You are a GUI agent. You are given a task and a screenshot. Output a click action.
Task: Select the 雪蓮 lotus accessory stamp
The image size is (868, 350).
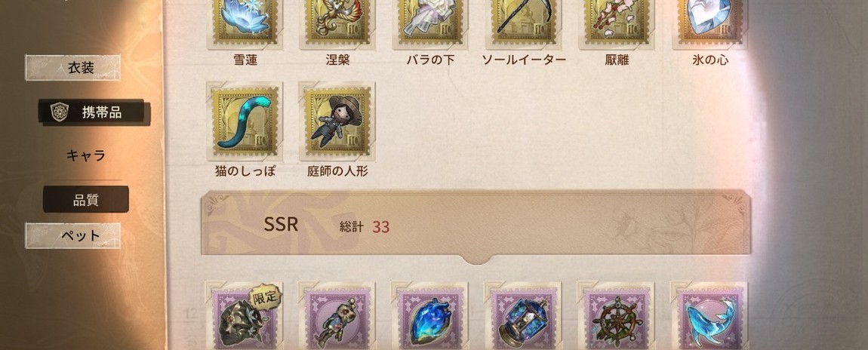244,22
